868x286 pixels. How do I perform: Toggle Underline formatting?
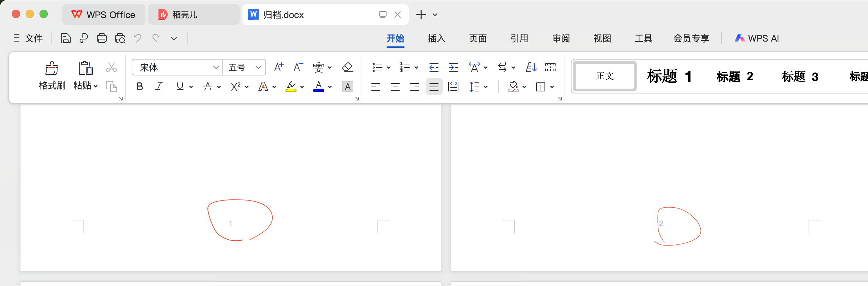pyautogui.click(x=180, y=87)
